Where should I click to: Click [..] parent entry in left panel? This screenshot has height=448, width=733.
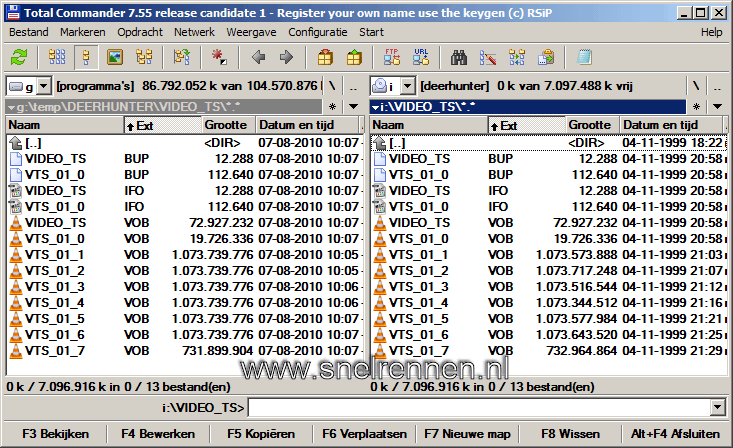[x=186, y=143]
